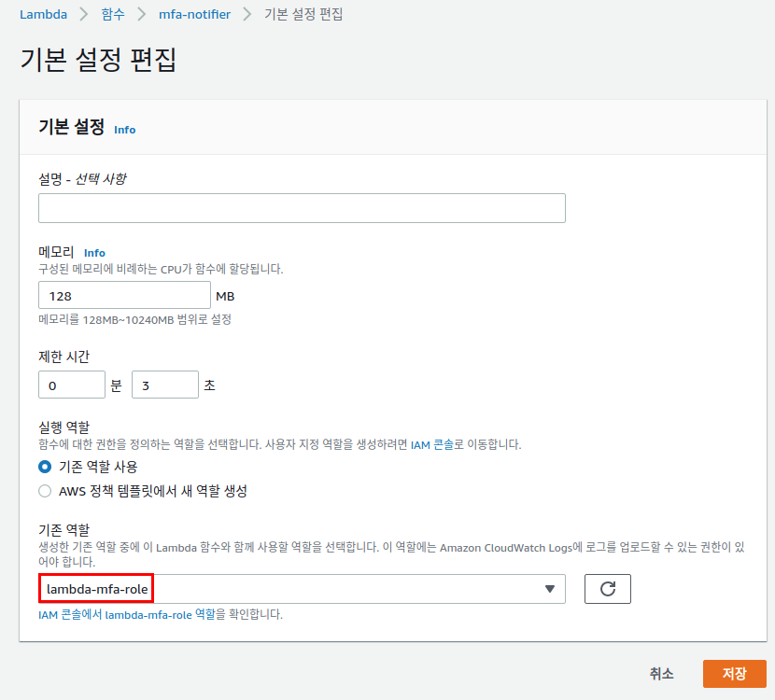Screen dimensions: 775x700
Task: Click the hint text 메모리를 128MB~10240MB 범위로 설정
Action: click(x=135, y=319)
